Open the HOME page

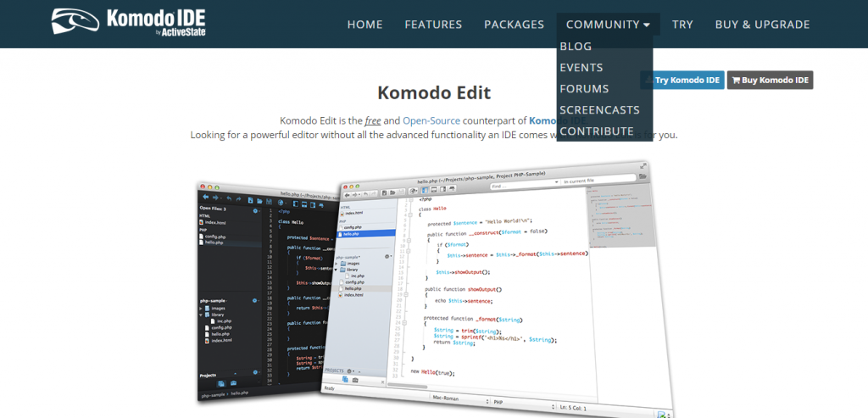(364, 25)
